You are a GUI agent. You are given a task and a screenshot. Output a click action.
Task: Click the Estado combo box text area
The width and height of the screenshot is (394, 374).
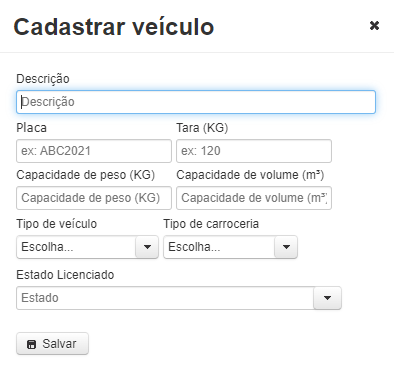(x=165, y=298)
